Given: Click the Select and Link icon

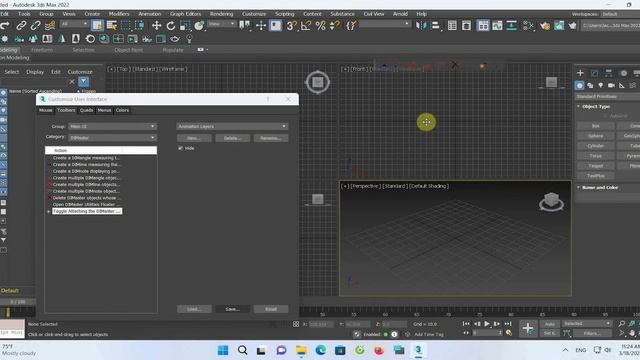Looking at the screenshot, I should tap(21, 25).
